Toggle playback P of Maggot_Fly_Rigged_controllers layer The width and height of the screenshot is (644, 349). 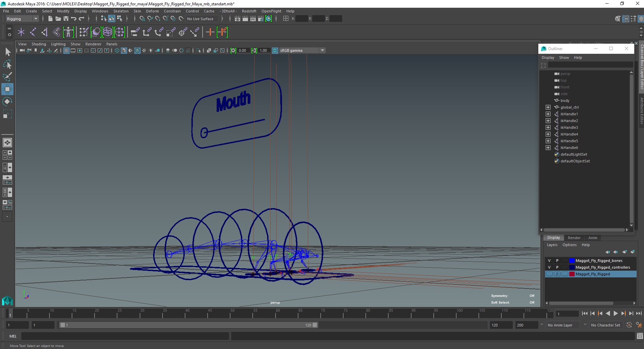(x=557, y=267)
